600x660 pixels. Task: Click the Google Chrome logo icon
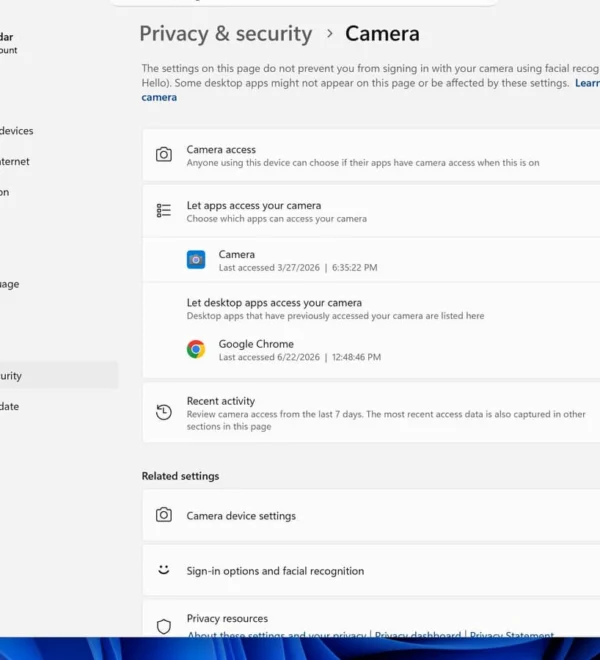click(x=196, y=349)
